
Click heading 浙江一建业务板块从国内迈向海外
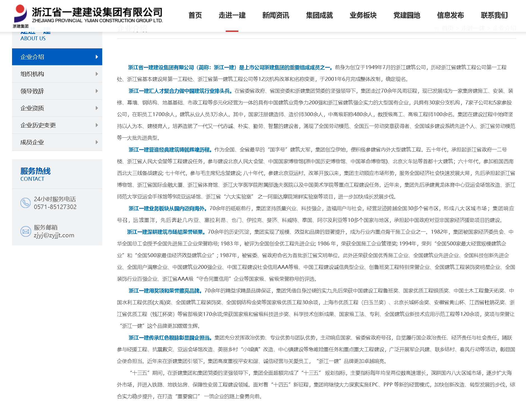click(x=168, y=208)
